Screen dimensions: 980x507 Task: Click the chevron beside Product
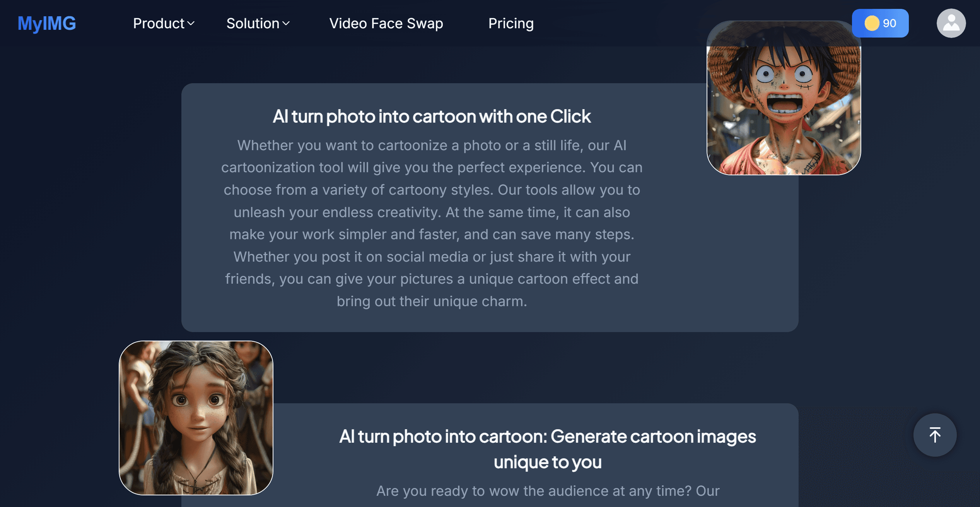coord(191,24)
